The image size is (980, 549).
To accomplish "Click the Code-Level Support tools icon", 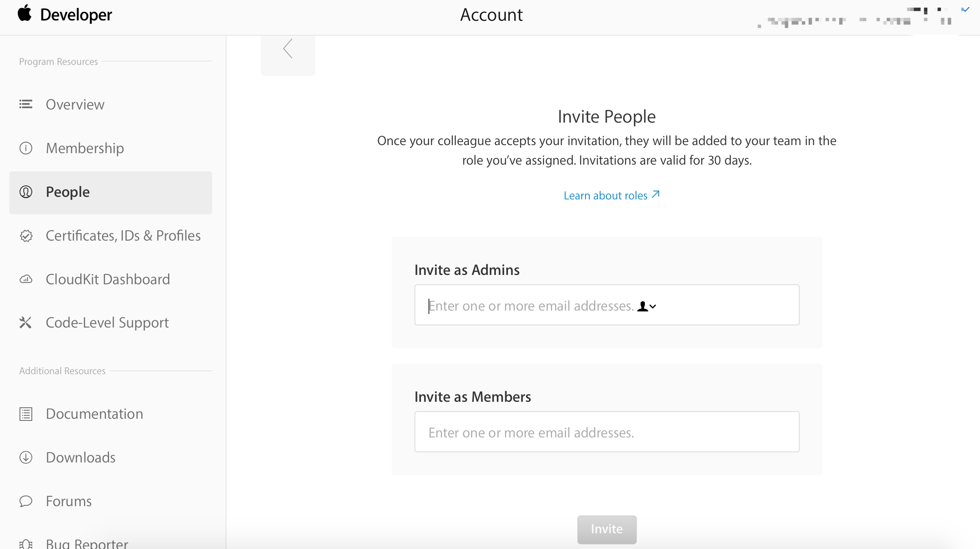I will [x=26, y=323].
